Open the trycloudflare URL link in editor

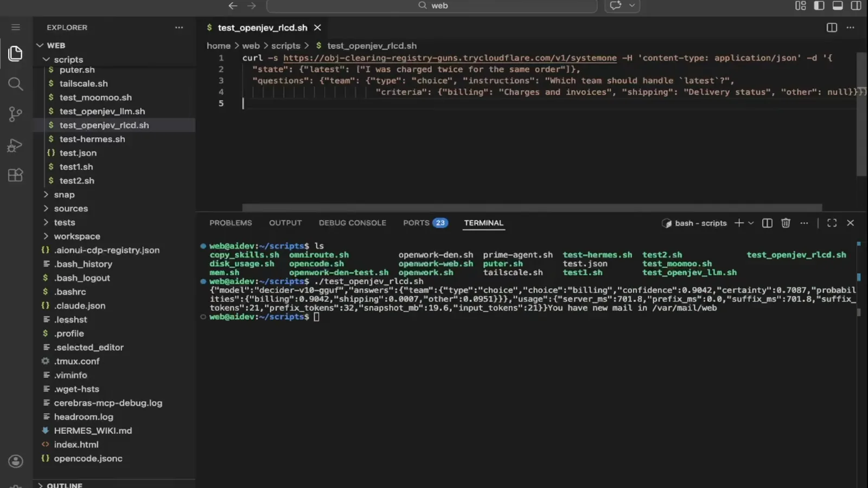click(x=450, y=58)
